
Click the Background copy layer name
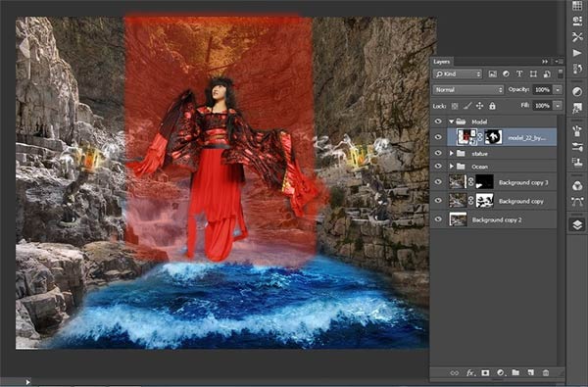pyautogui.click(x=521, y=202)
